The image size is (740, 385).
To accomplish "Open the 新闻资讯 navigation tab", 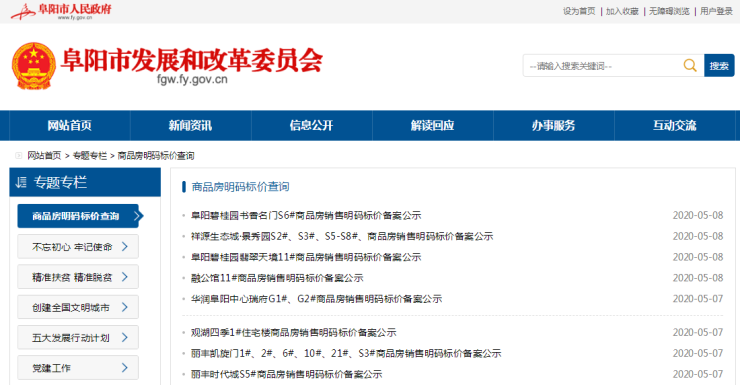I will tap(190, 126).
